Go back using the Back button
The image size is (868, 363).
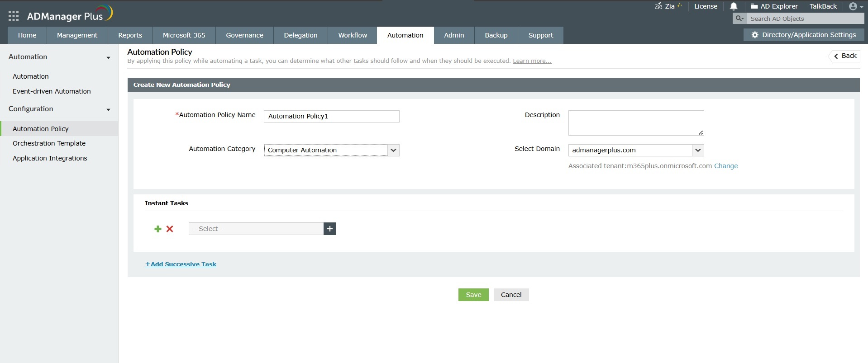pyautogui.click(x=844, y=56)
